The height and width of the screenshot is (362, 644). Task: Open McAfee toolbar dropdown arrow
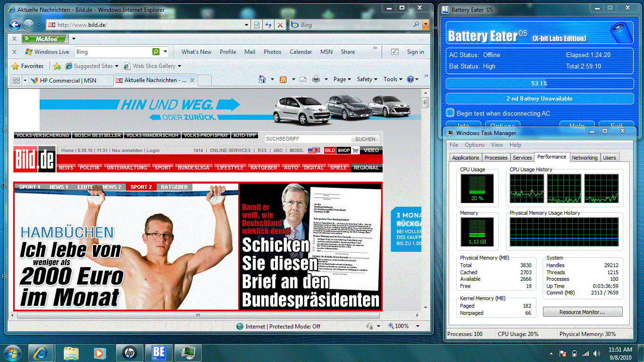point(74,39)
